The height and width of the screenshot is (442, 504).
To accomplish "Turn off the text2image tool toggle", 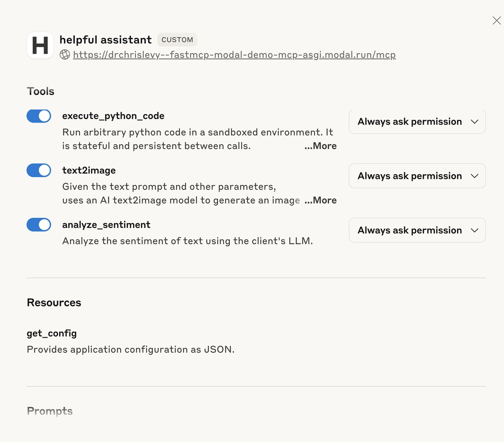I will (x=39, y=170).
